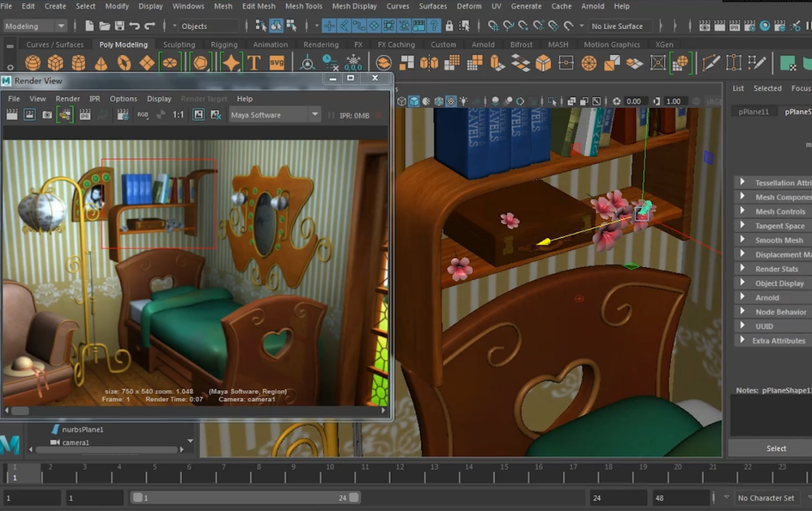This screenshot has width=812, height=511.
Task: Click the playback range slider bar
Action: click(244, 497)
